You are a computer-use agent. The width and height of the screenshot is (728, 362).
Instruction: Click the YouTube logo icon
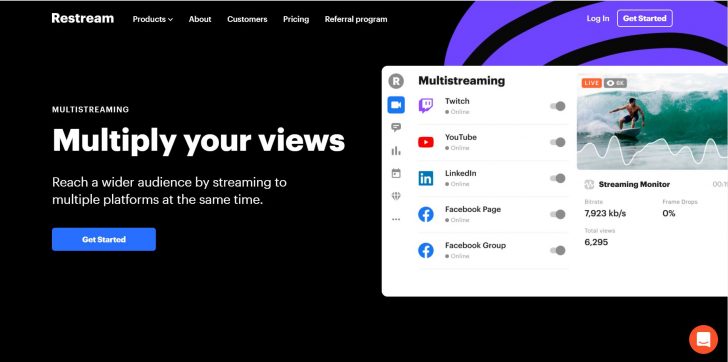pyautogui.click(x=426, y=142)
